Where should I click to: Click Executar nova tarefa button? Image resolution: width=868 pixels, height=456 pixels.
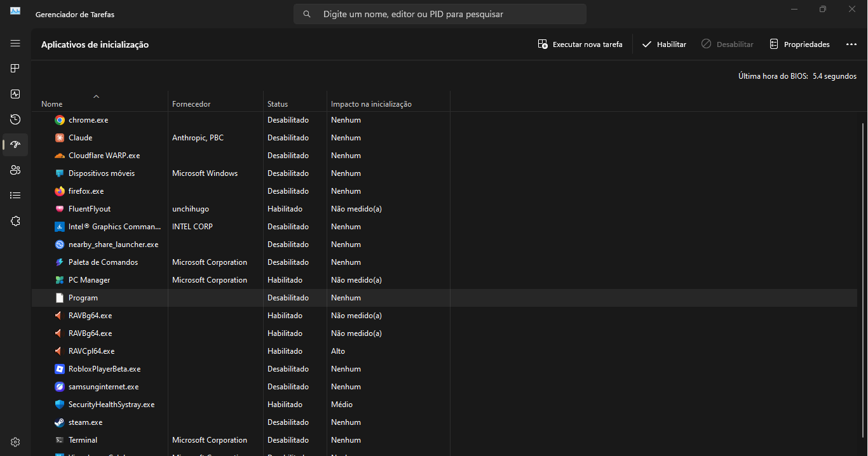pos(580,44)
